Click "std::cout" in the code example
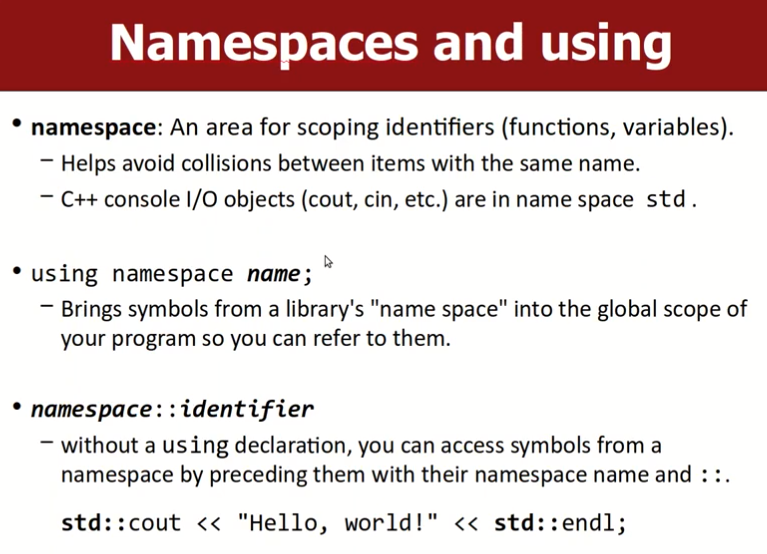767x554 pixels. (121, 523)
